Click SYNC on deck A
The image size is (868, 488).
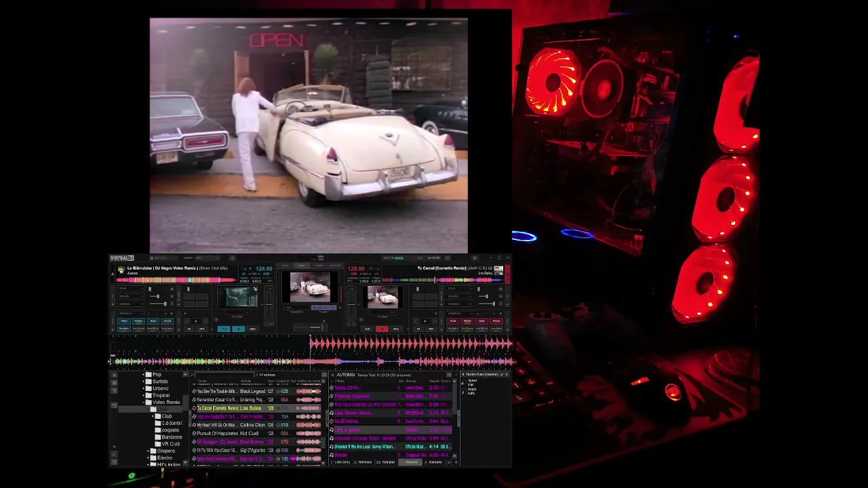[253, 329]
